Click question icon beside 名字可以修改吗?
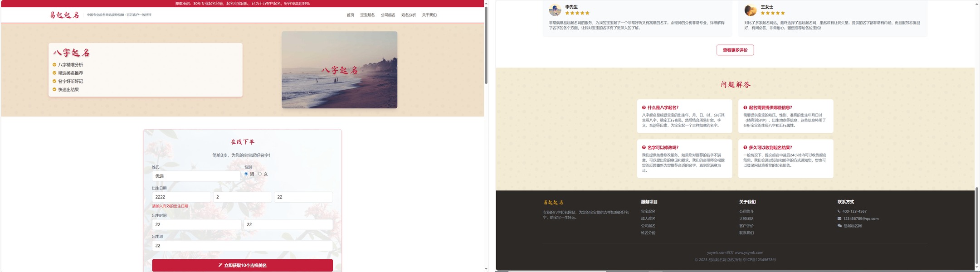 (644, 148)
